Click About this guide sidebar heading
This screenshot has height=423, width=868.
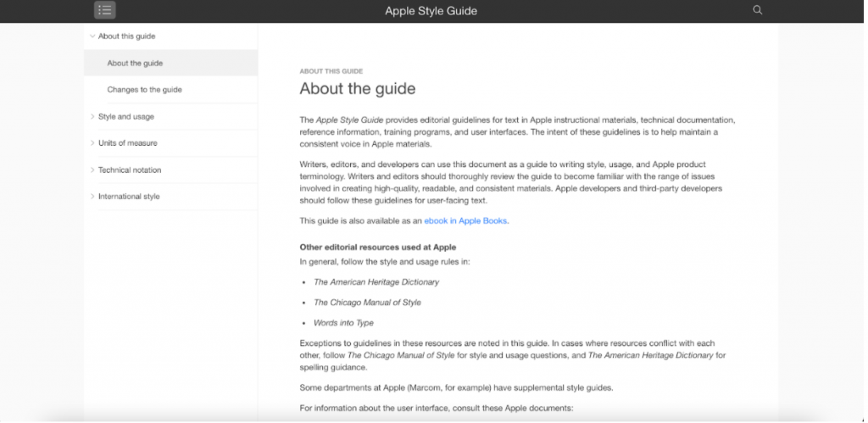[127, 36]
